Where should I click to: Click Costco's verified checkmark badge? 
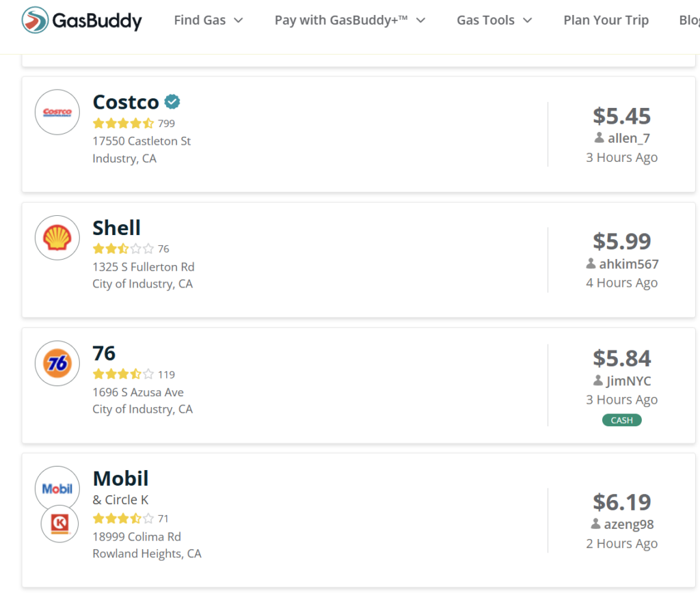click(173, 102)
